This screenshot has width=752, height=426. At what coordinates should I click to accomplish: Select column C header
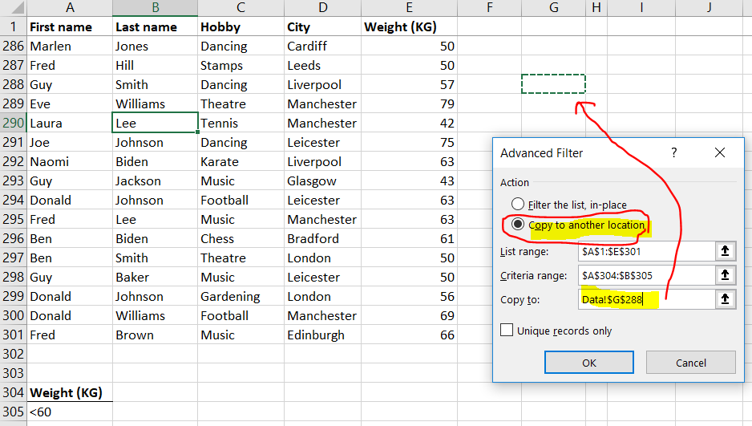(240, 8)
